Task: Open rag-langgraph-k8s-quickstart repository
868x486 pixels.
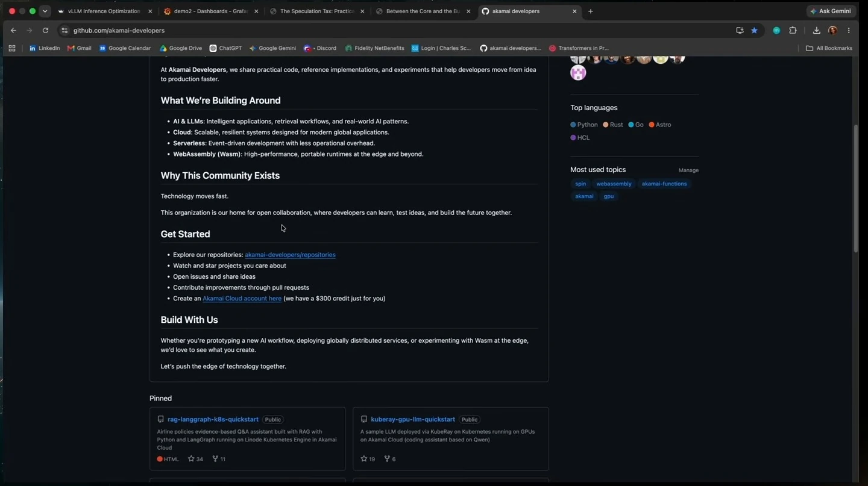Action: [x=213, y=420]
